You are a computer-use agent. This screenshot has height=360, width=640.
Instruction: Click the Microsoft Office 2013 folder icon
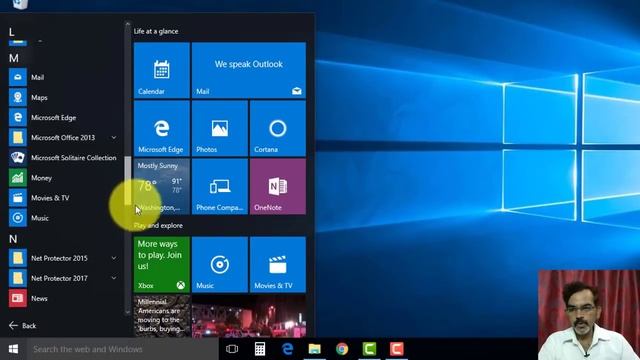coord(18,138)
